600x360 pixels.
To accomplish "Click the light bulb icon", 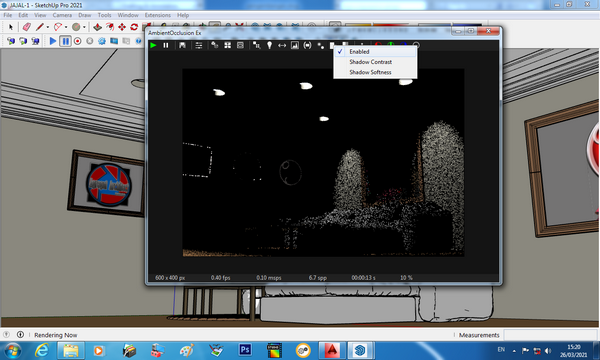I will point(269,46).
